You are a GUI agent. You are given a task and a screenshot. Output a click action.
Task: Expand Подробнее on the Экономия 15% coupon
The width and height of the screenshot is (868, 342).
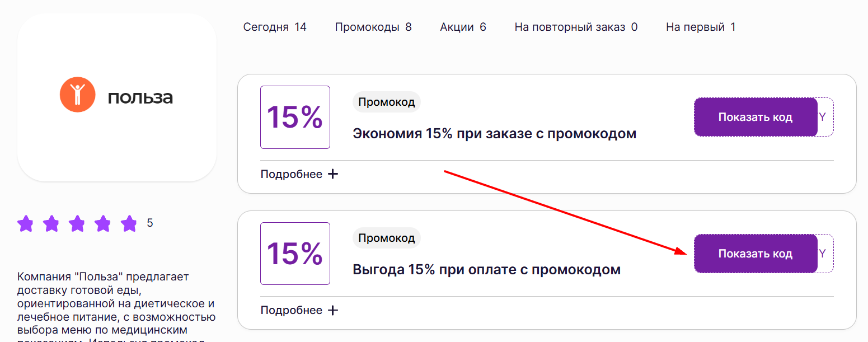291,174
